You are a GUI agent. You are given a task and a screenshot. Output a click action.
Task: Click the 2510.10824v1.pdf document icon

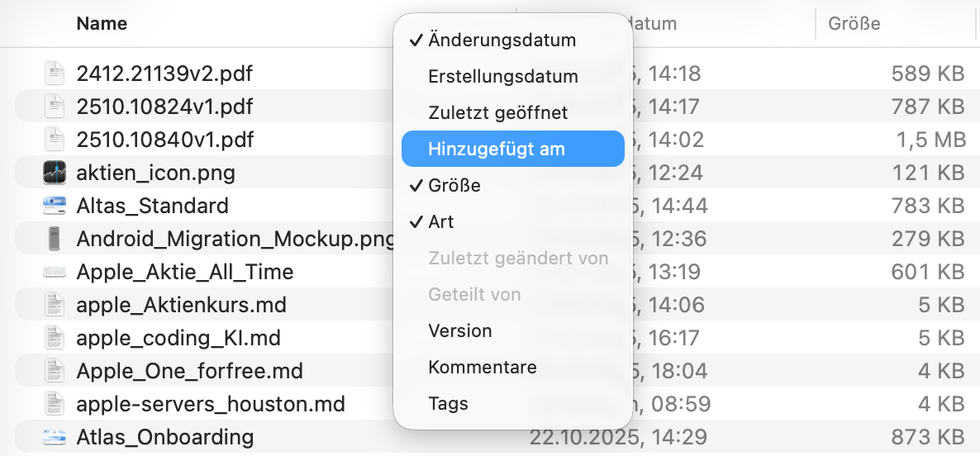coord(54,107)
